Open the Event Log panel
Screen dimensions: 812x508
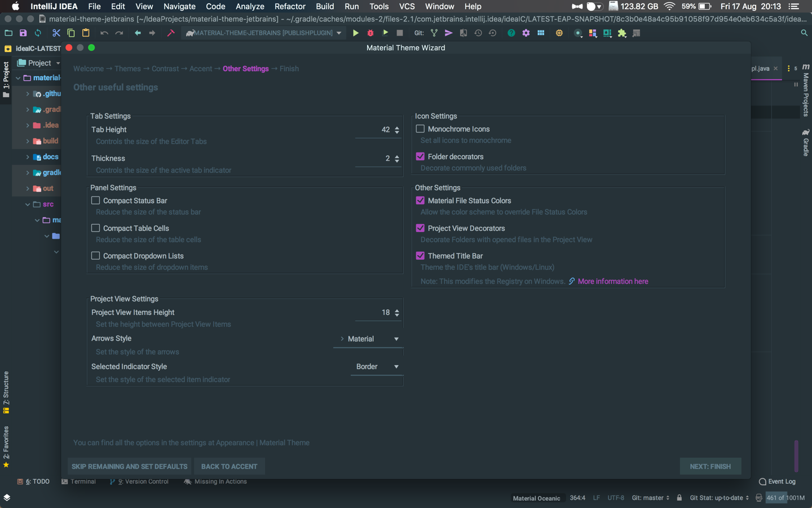click(777, 481)
